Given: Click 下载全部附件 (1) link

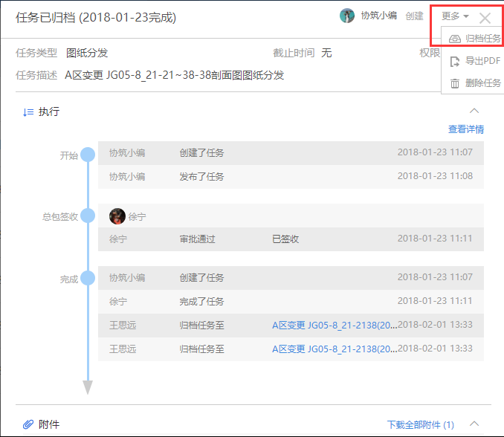Looking at the screenshot, I should click(420, 425).
